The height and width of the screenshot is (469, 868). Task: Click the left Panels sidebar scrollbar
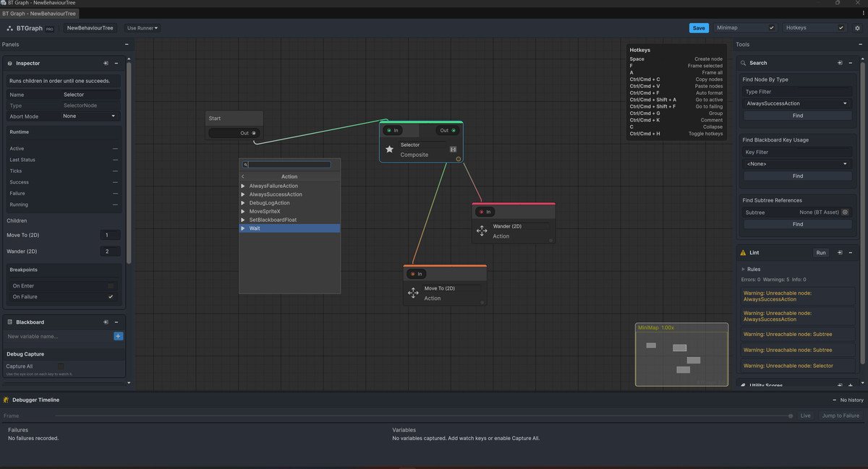pos(129,163)
